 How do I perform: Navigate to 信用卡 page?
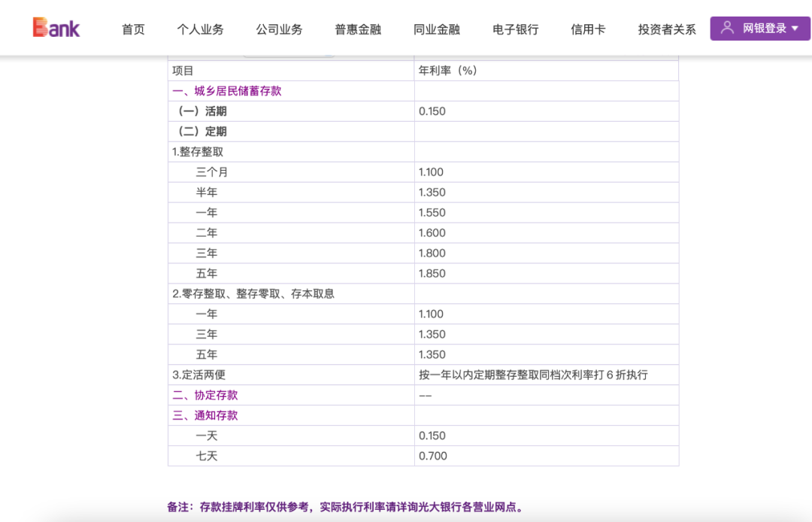pyautogui.click(x=588, y=29)
